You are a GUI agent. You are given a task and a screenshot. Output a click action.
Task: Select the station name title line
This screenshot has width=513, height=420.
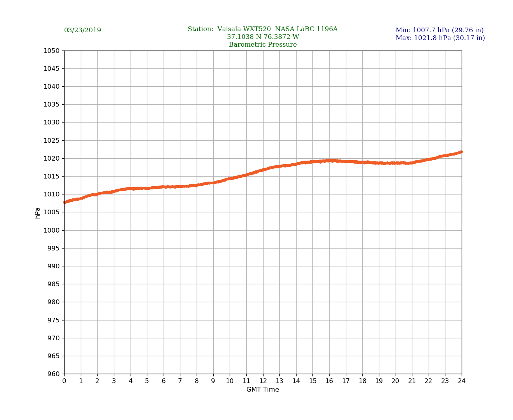(x=262, y=29)
